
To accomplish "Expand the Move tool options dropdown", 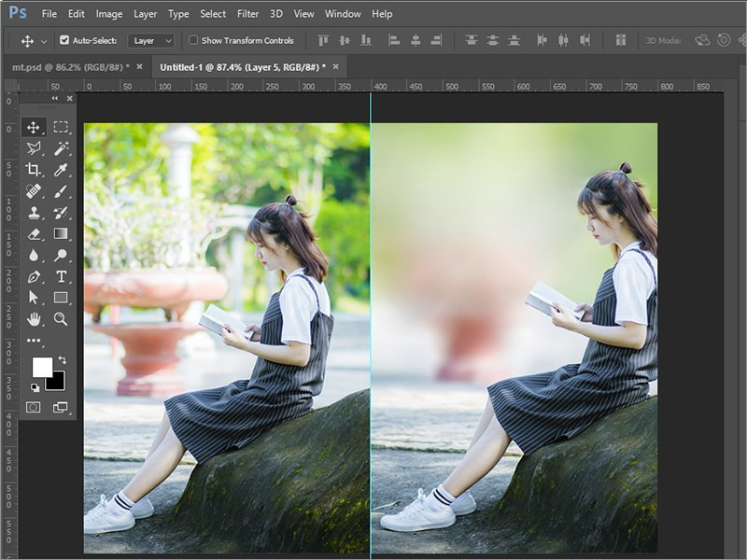I will click(43, 40).
